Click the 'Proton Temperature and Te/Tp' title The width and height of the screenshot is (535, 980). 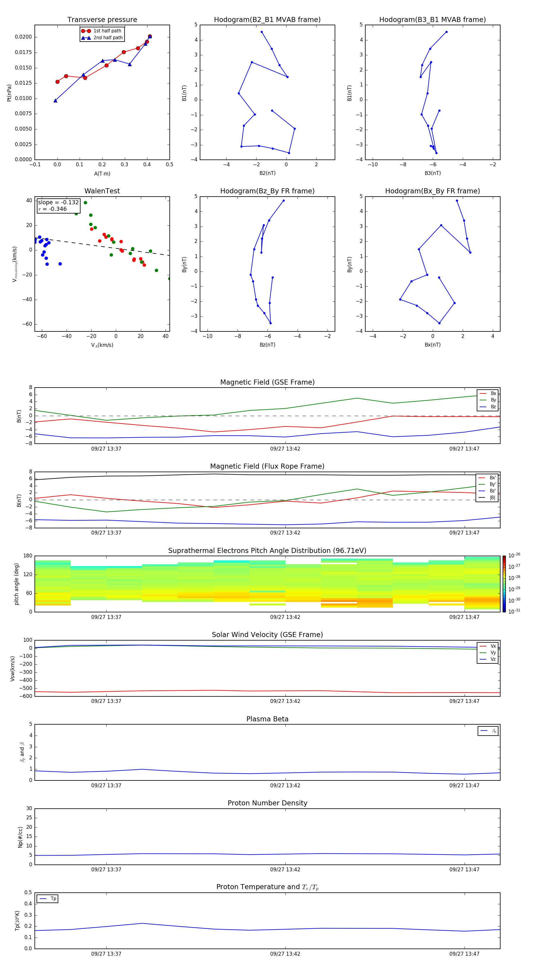coord(267,887)
